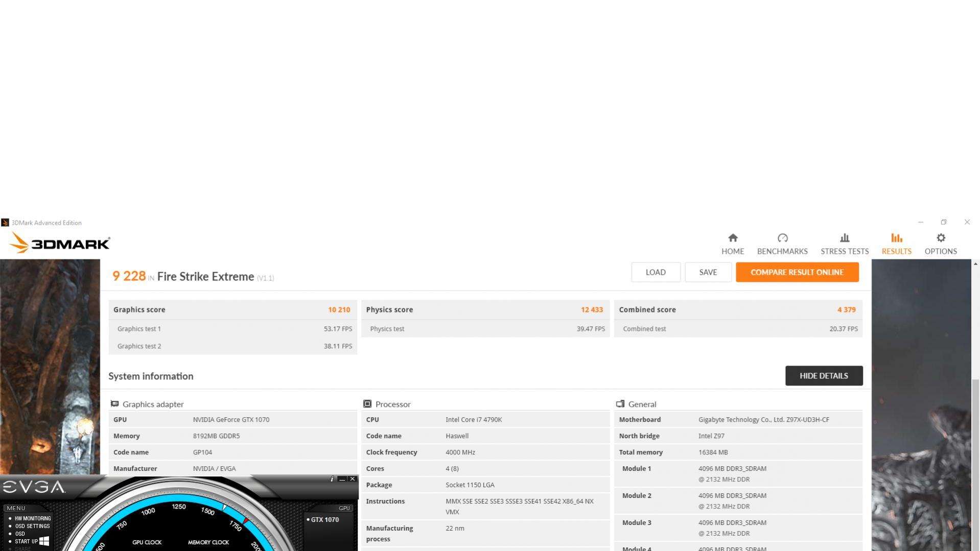Viewport: 980px width, 551px height.
Task: Click the GP104 code name value
Action: point(202,452)
